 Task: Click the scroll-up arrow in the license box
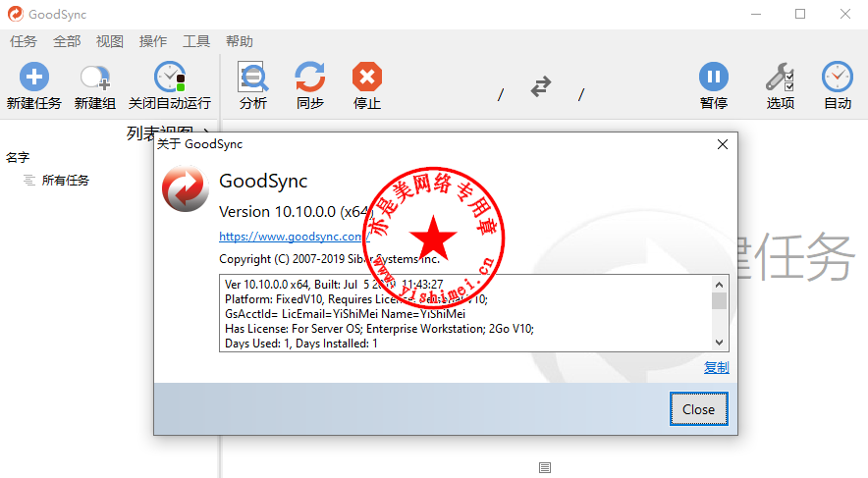click(719, 285)
